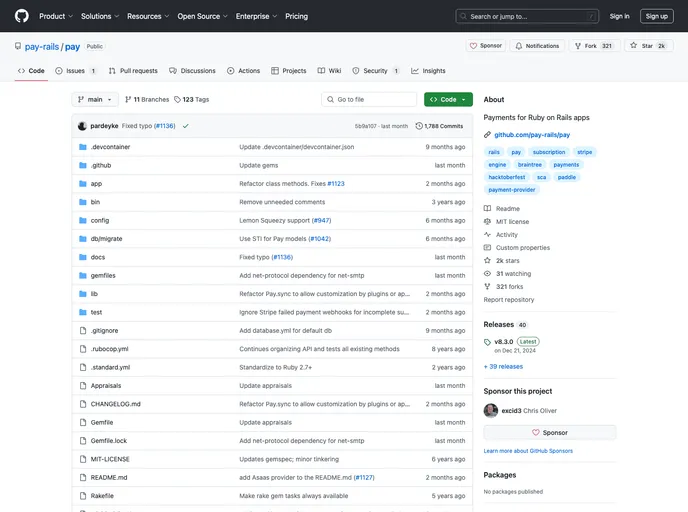Open the 11 Branches link

(147, 100)
